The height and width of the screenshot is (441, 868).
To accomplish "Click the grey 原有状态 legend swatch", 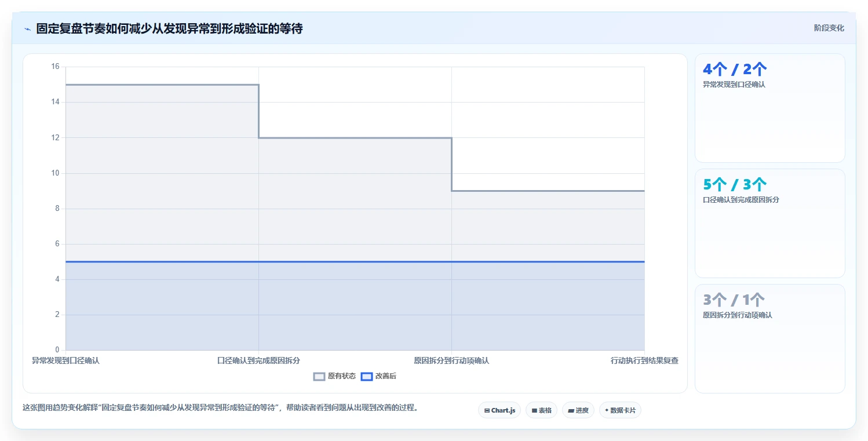I will click(319, 377).
